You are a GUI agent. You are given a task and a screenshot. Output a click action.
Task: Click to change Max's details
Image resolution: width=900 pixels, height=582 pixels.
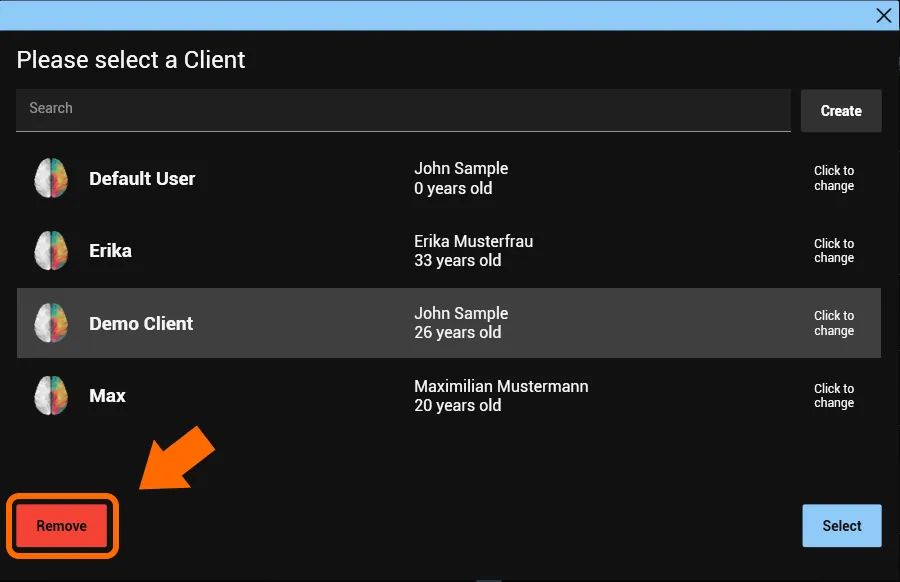pos(834,395)
